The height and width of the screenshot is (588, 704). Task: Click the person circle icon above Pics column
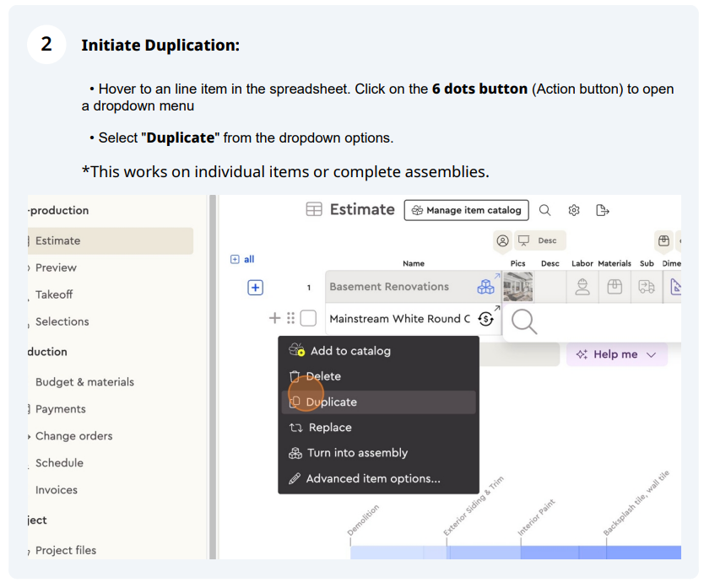coord(502,240)
